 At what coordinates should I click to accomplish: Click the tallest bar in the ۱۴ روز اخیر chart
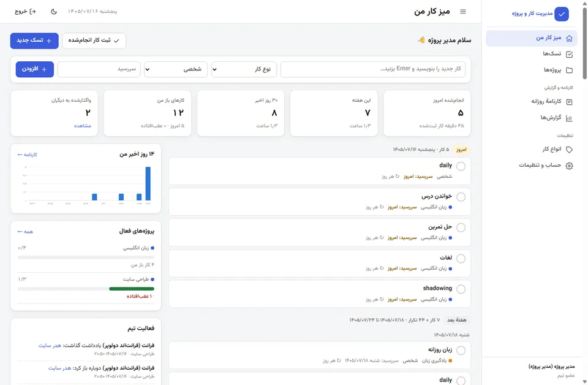(148, 183)
